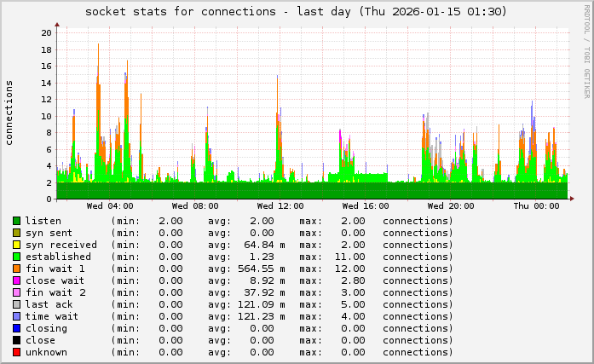This screenshot has width=594, height=364.
Task: Click the magenta close wait legend swatch
Action: pos(16,280)
